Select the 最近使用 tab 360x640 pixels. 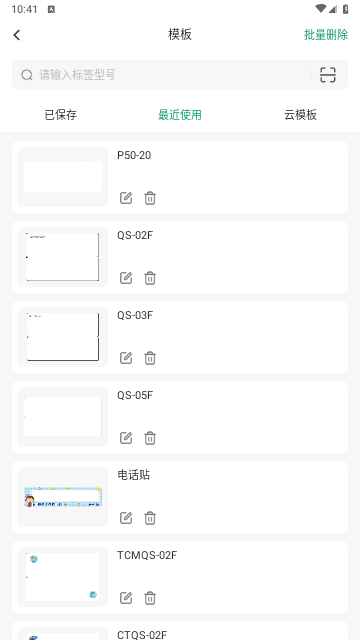[180, 115]
